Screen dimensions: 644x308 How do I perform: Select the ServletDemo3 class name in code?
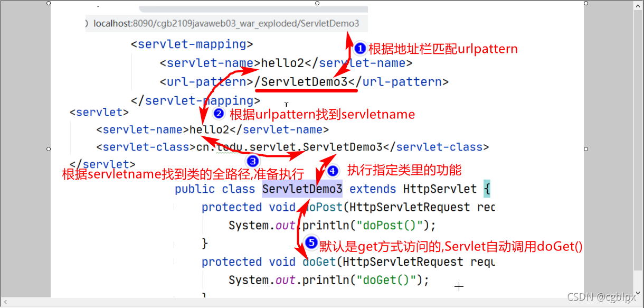click(x=302, y=189)
